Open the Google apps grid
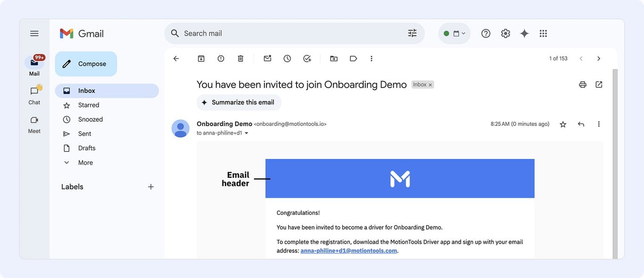Viewport: 644px width, 278px height. [543, 34]
